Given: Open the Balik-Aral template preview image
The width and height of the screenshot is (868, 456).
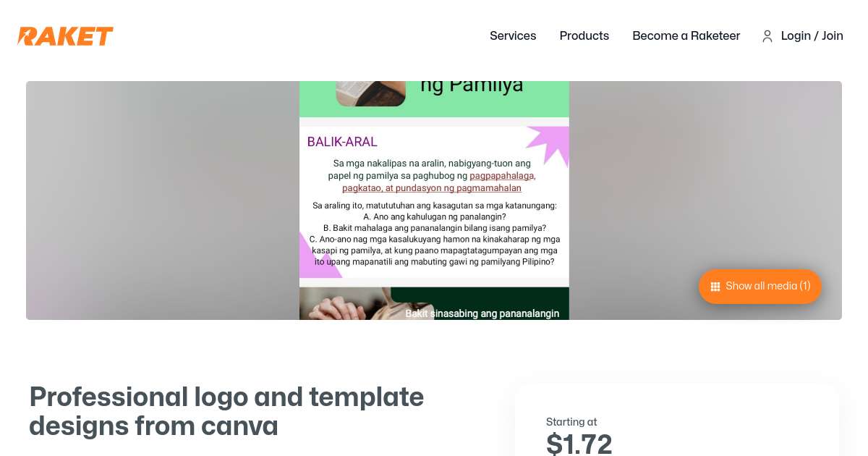Looking at the screenshot, I should [434, 200].
